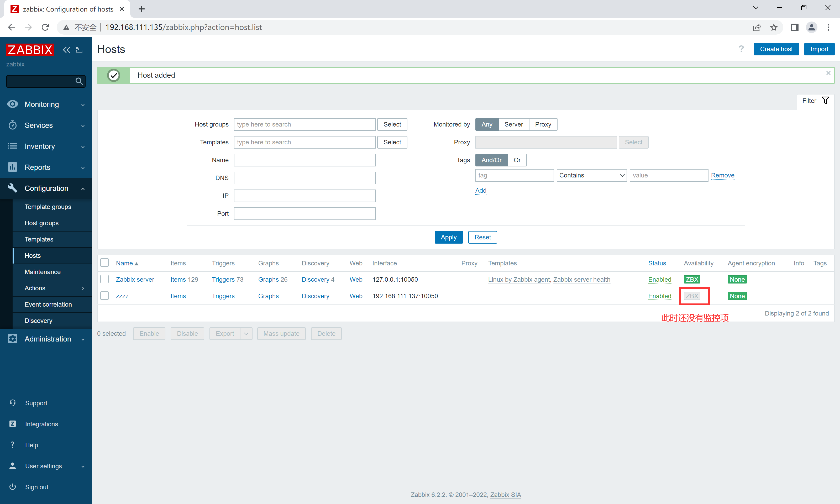Click the Import button
The image size is (840, 504).
[819, 49]
